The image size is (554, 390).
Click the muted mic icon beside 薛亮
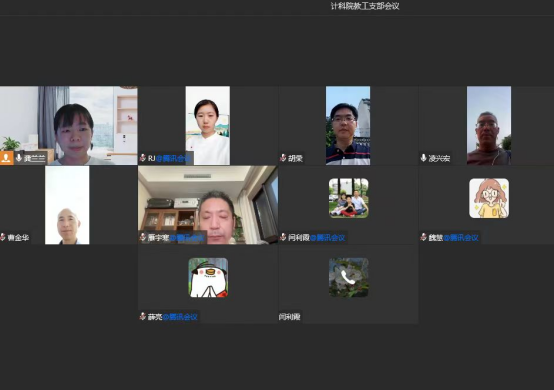[143, 316]
